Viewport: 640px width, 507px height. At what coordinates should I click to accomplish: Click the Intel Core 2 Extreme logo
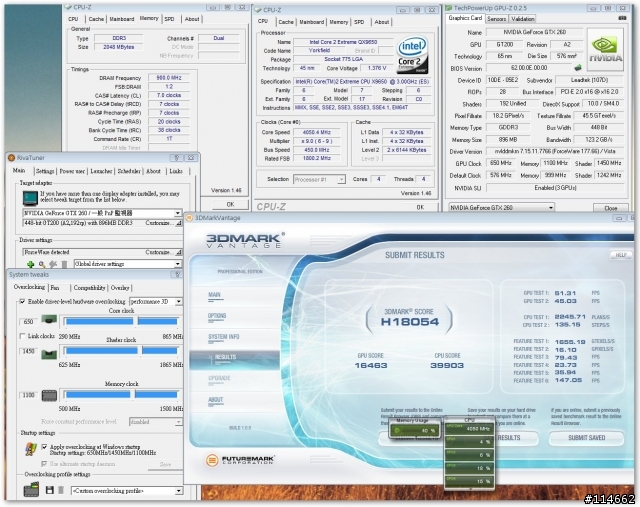tap(412, 55)
